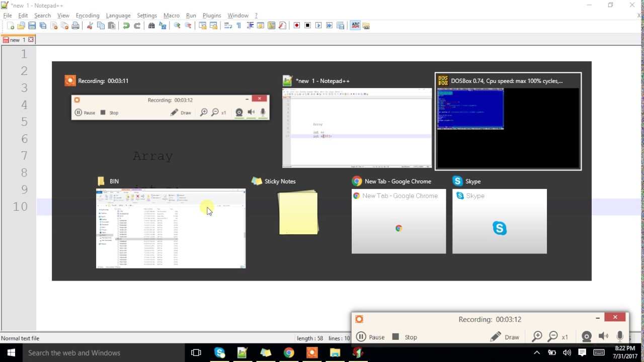Open the Encoding menu
644x362 pixels.
[88, 16]
